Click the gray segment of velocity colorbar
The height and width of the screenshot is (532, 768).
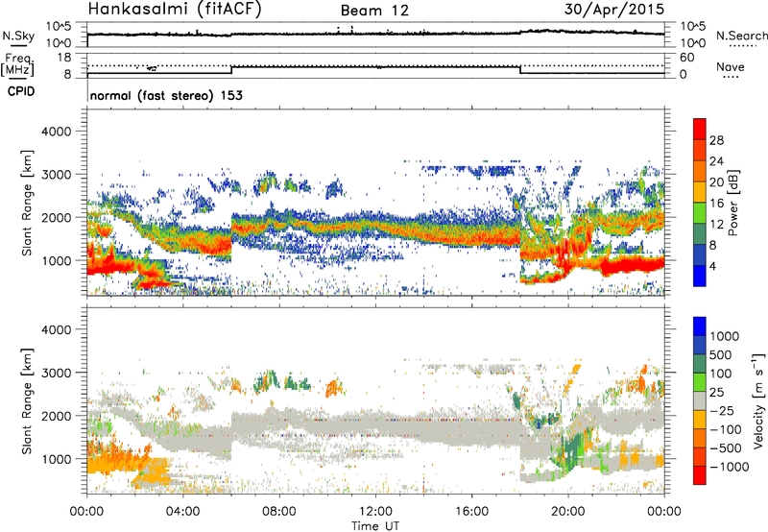coord(700,401)
